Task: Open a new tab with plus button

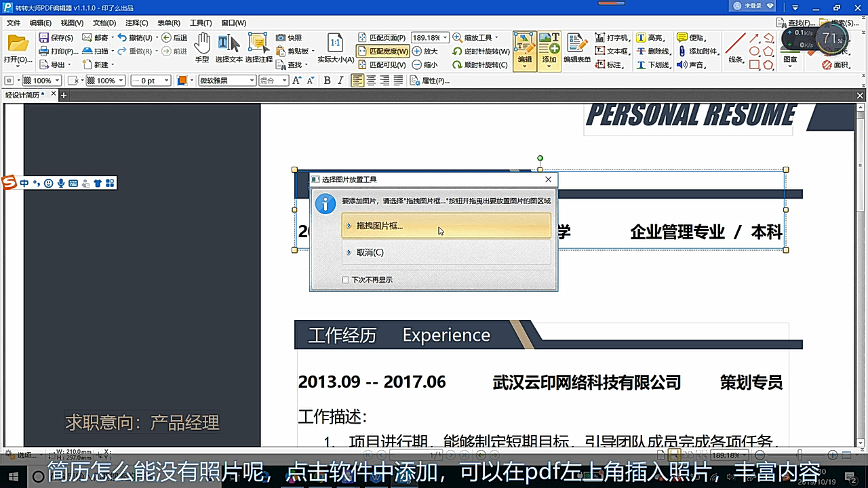Action: pyautogui.click(x=64, y=96)
